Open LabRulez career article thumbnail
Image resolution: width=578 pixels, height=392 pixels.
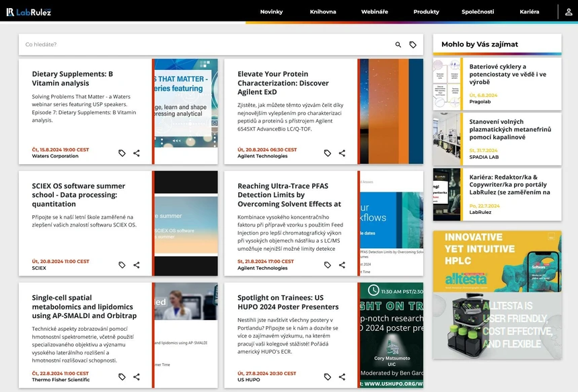point(447,194)
